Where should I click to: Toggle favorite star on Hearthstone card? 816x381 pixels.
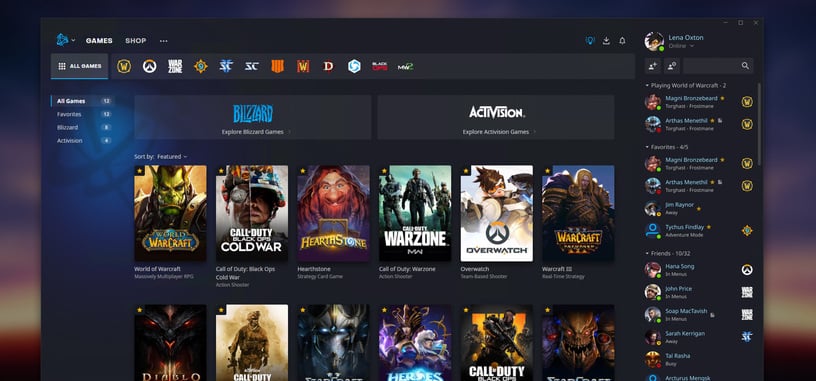point(302,170)
